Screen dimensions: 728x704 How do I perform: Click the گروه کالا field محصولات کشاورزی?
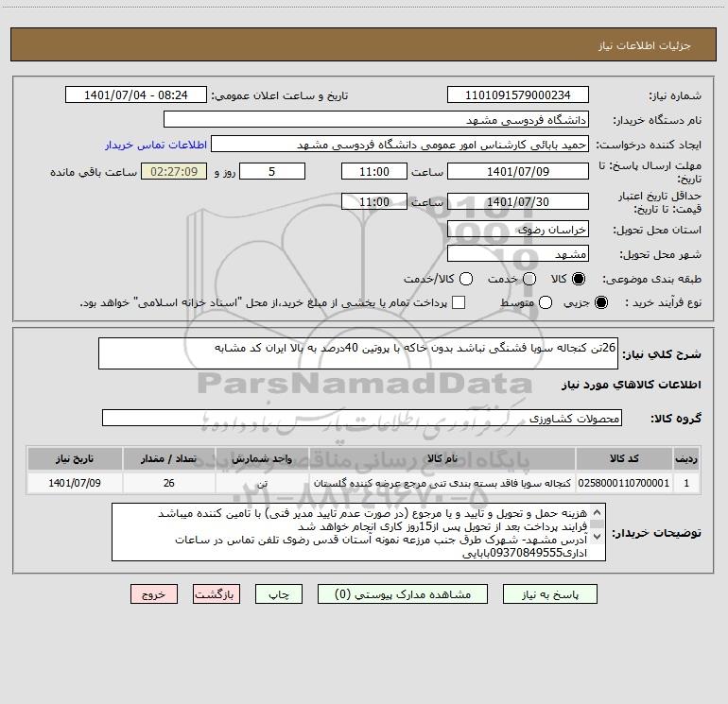[x=362, y=418]
